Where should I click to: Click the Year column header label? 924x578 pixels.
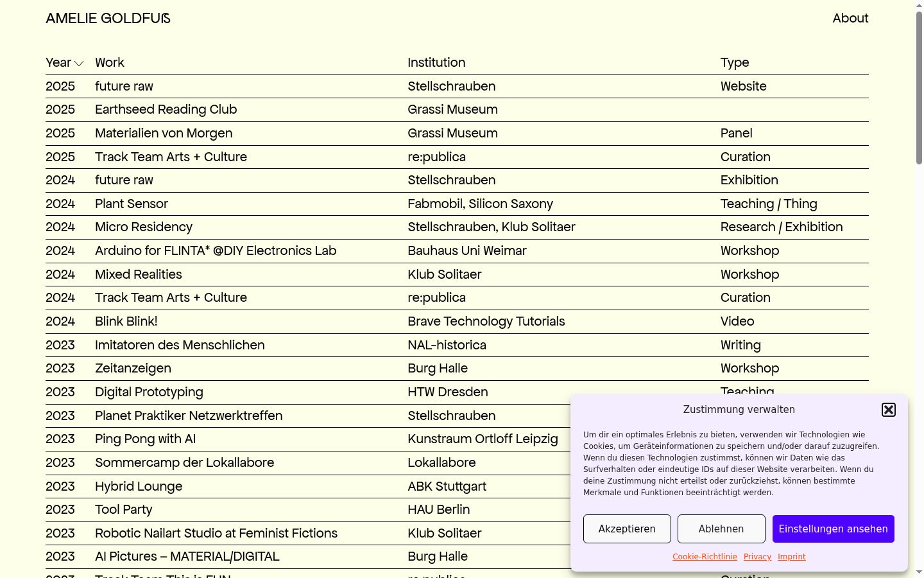(58, 63)
